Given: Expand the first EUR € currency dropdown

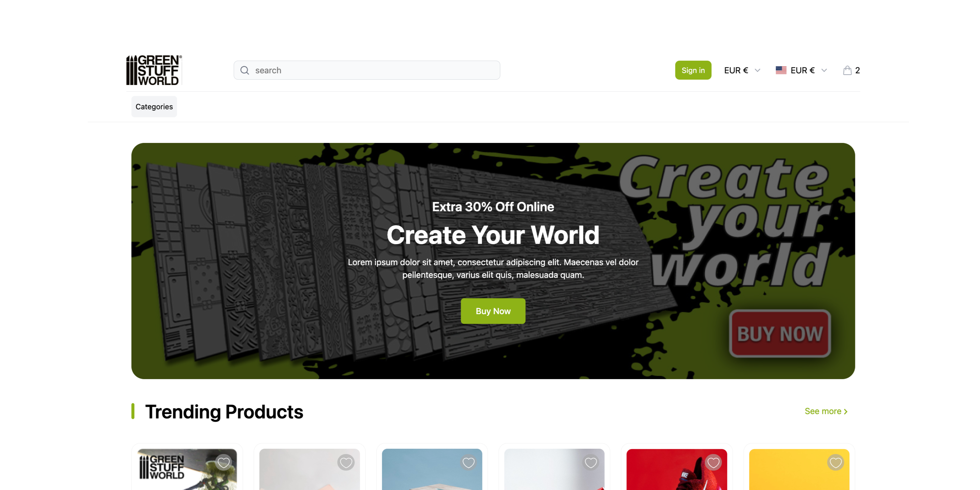Looking at the screenshot, I should pos(742,70).
